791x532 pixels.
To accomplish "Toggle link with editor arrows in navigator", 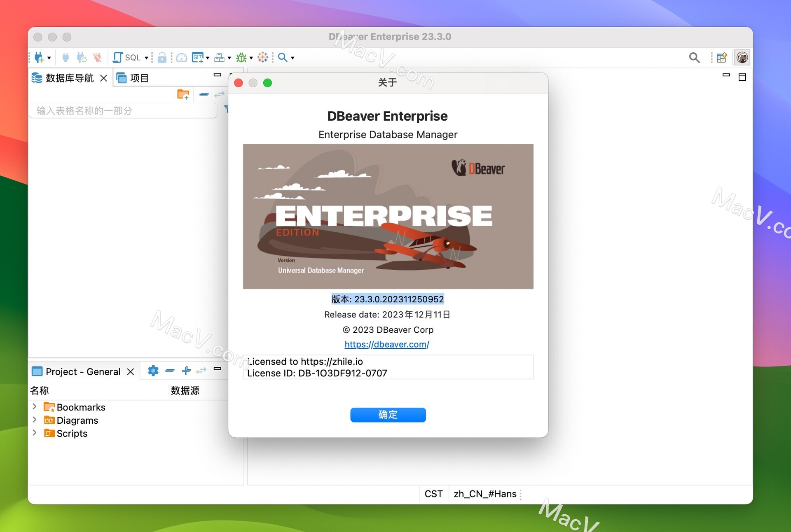I will pyautogui.click(x=220, y=94).
